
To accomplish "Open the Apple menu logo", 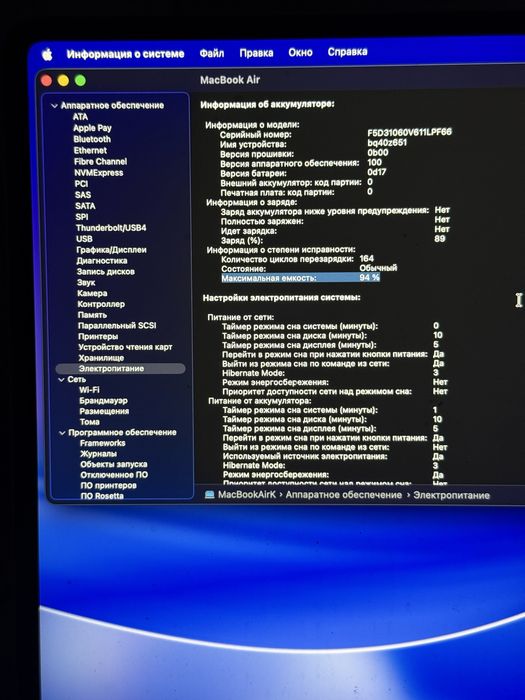I will [47, 54].
